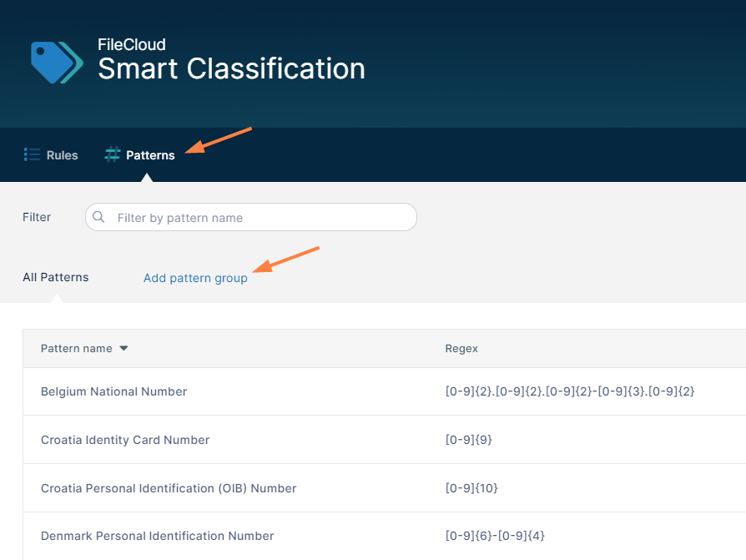Screen dimensions: 746x560
Task: Select Croatia Personal Identification (OIB) Number
Action: [169, 488]
